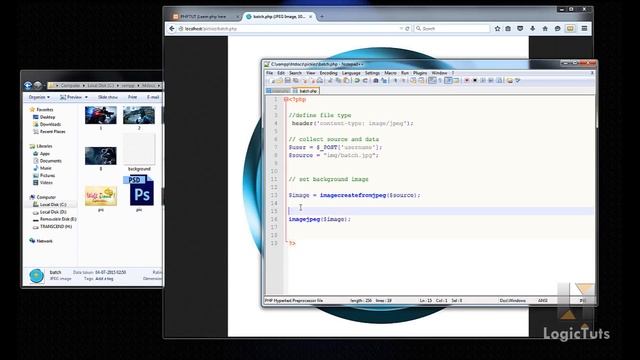Screen dimensions: 640x360
Task: Click the Paste icon in Notepad++ toolbar
Action: 346,81
